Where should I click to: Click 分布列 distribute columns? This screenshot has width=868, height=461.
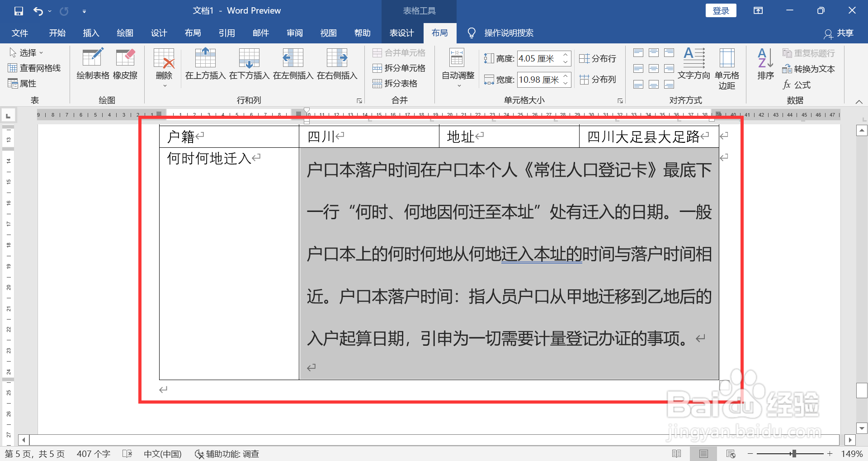click(x=598, y=80)
